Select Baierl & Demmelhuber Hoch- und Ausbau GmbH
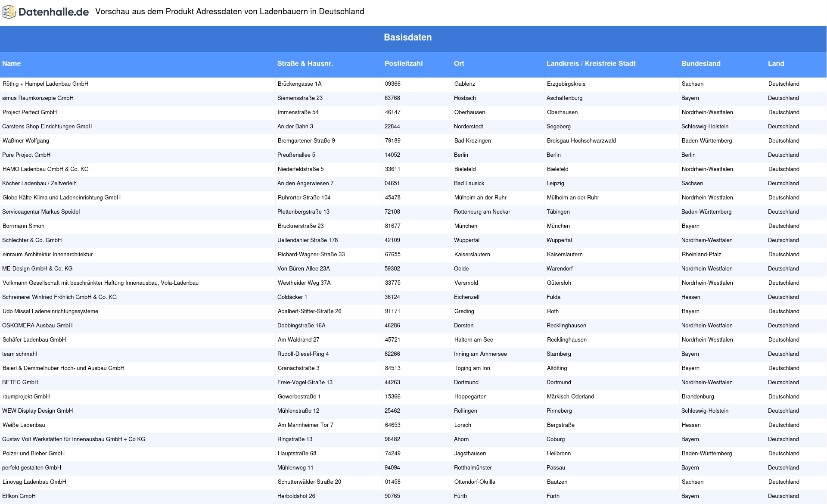827x504 pixels. coord(63,368)
